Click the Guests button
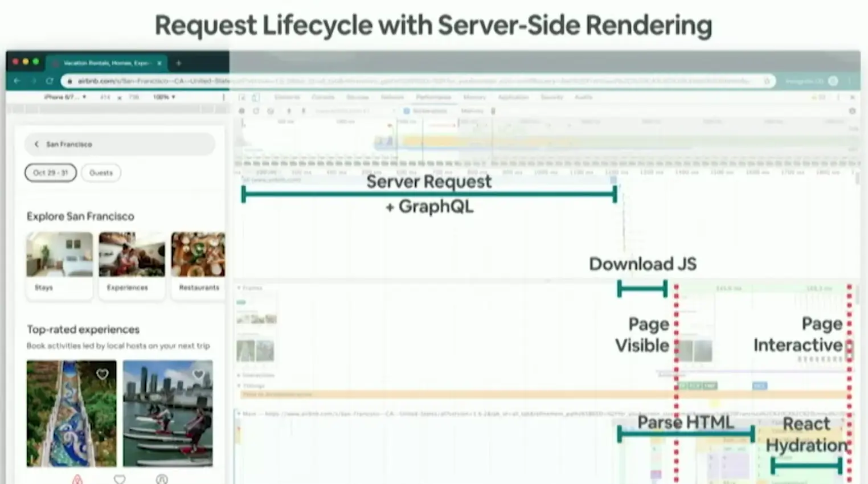868x484 pixels. (x=101, y=173)
